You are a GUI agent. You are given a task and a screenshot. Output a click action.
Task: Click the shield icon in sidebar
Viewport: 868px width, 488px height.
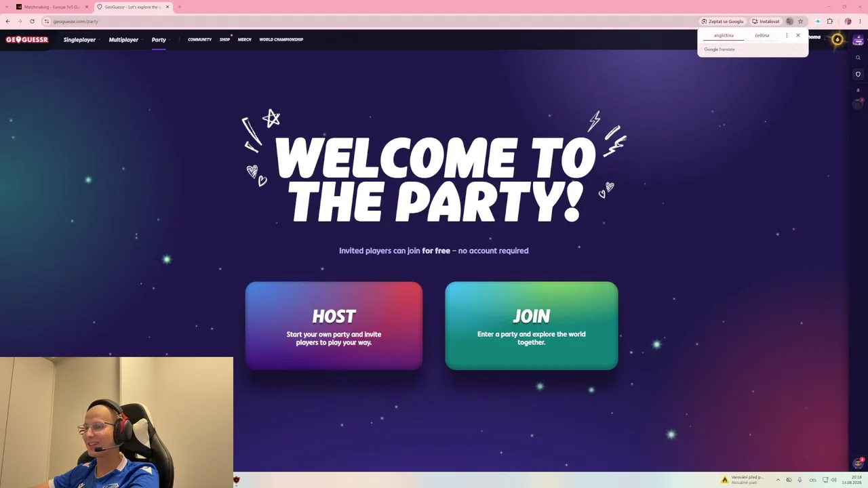coord(858,74)
